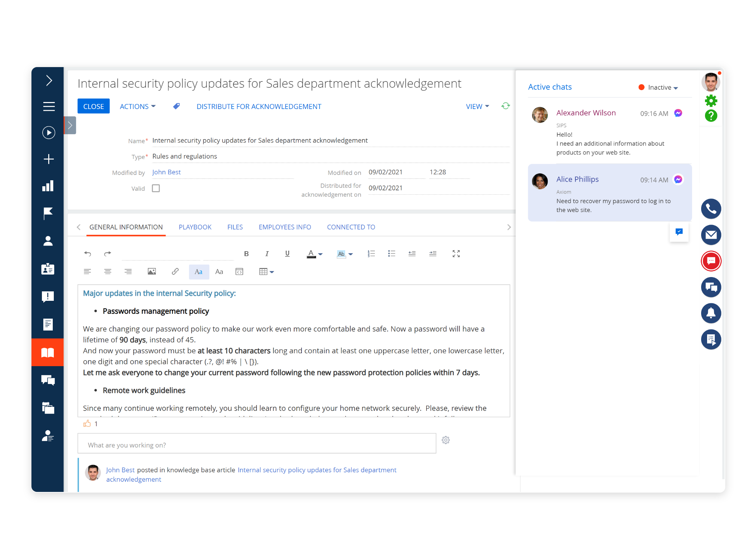The image size is (756, 559).
Task: Toggle the underline formatting button
Action: tap(287, 254)
